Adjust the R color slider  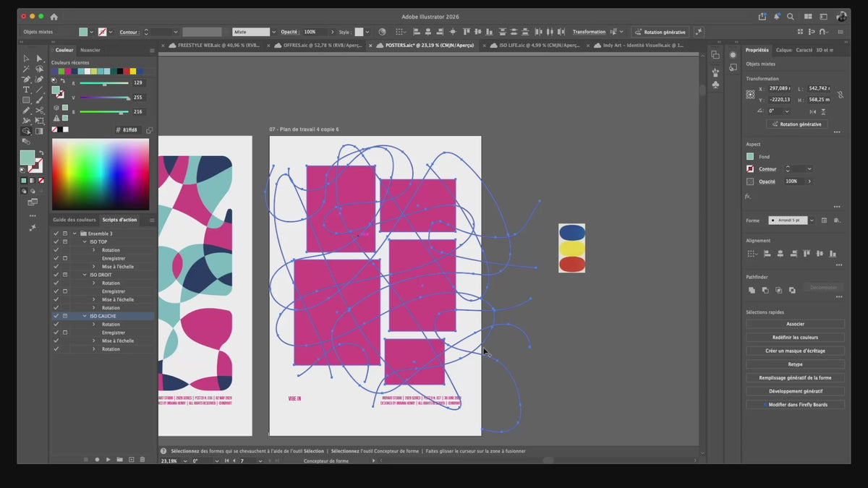coord(104,83)
